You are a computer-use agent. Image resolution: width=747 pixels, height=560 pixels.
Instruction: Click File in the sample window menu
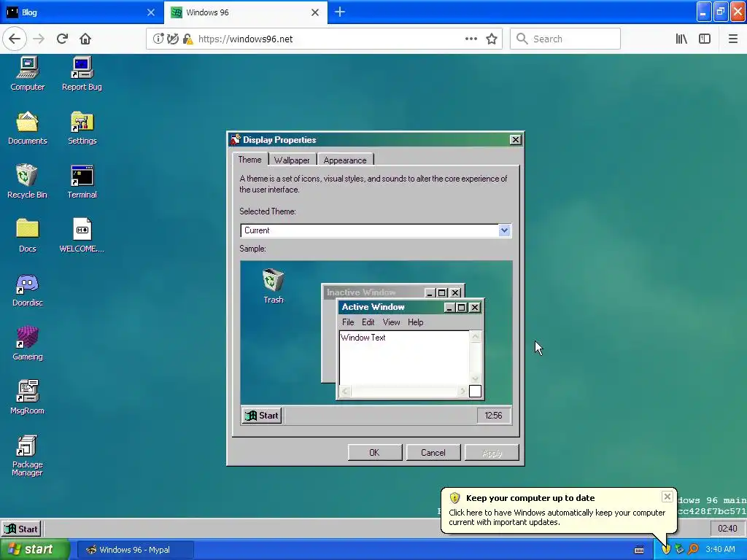(x=348, y=322)
